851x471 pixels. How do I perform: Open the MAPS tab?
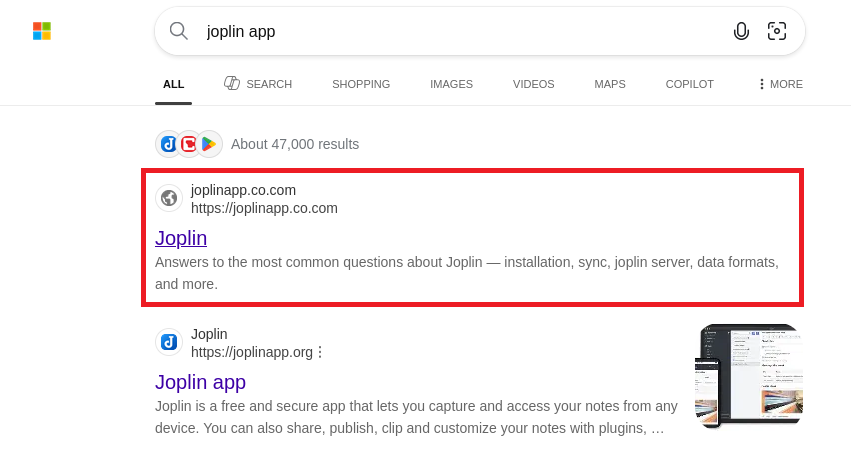(609, 84)
